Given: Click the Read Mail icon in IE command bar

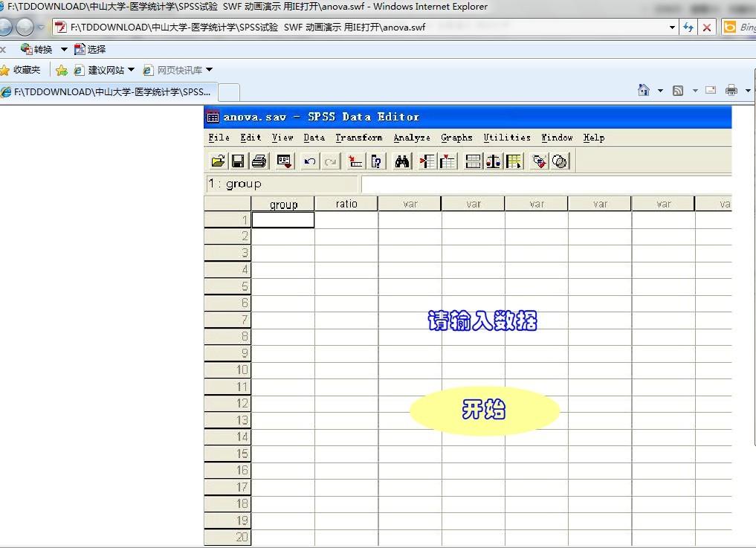Looking at the screenshot, I should [711, 90].
